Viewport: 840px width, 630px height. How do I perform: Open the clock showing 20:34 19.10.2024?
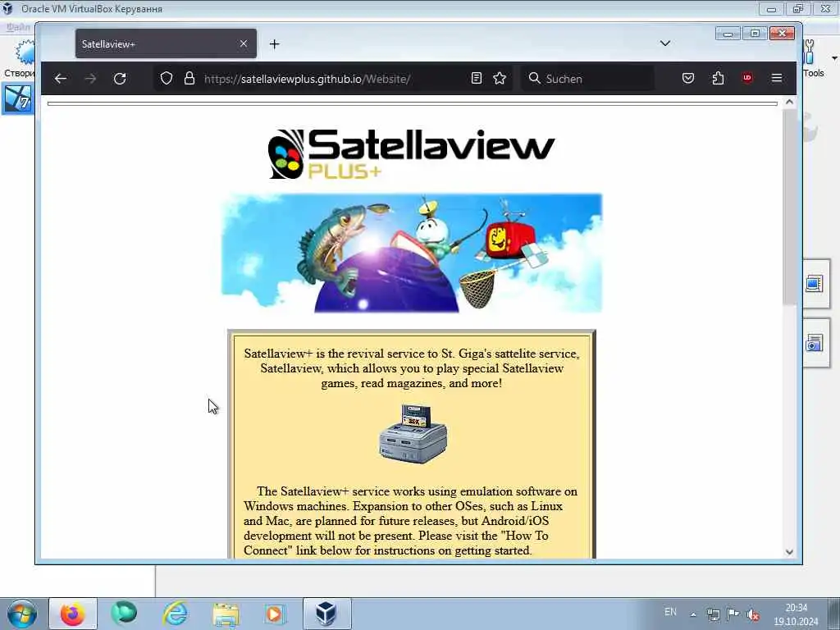click(796, 614)
